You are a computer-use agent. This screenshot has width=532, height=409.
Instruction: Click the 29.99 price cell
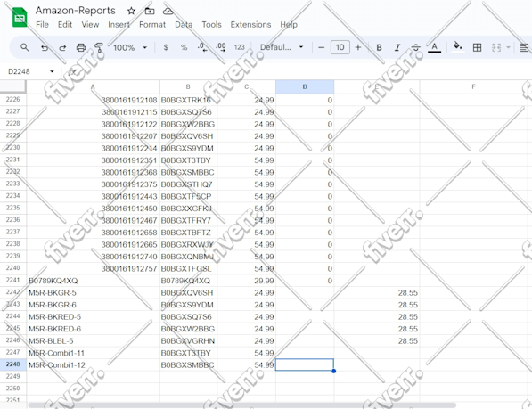[246, 281]
